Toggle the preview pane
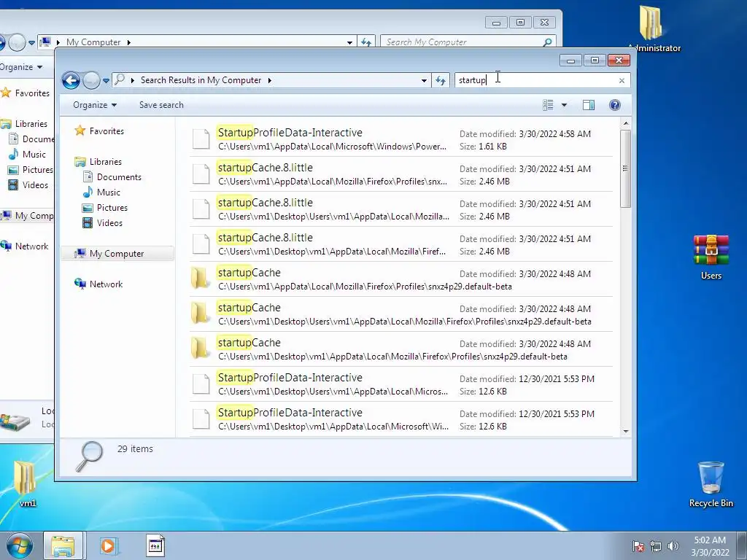Screen dimensions: 747x560 [x=589, y=105]
